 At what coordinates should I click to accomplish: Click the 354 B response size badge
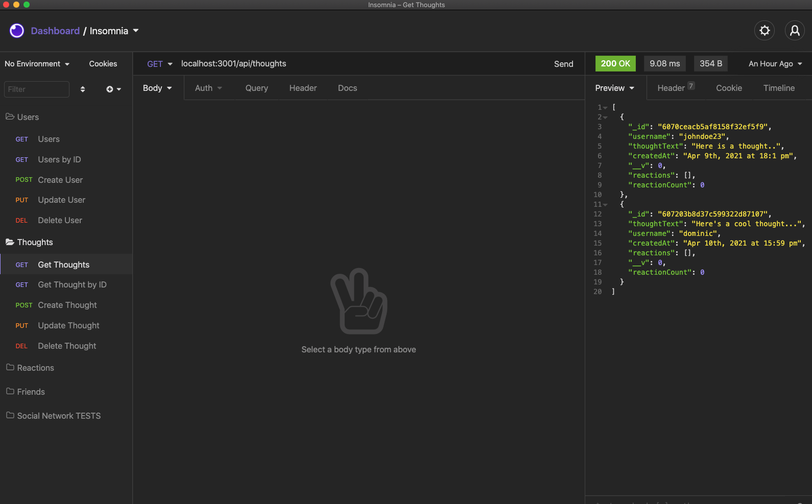(711, 63)
